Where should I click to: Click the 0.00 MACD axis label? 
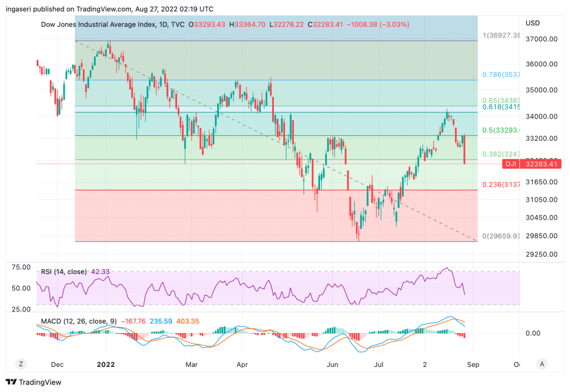click(533, 333)
